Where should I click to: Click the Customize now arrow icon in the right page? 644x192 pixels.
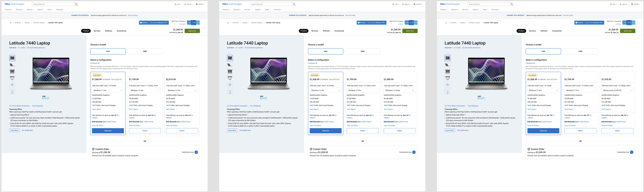coord(632,152)
